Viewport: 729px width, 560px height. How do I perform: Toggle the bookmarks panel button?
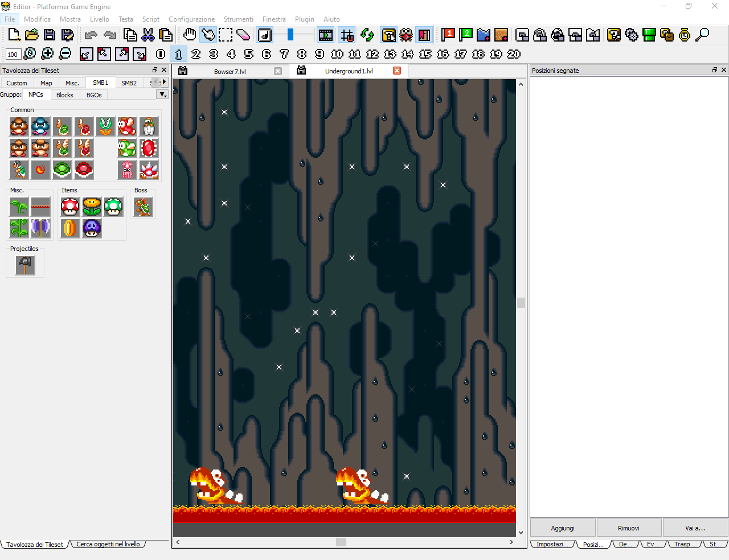[424, 35]
